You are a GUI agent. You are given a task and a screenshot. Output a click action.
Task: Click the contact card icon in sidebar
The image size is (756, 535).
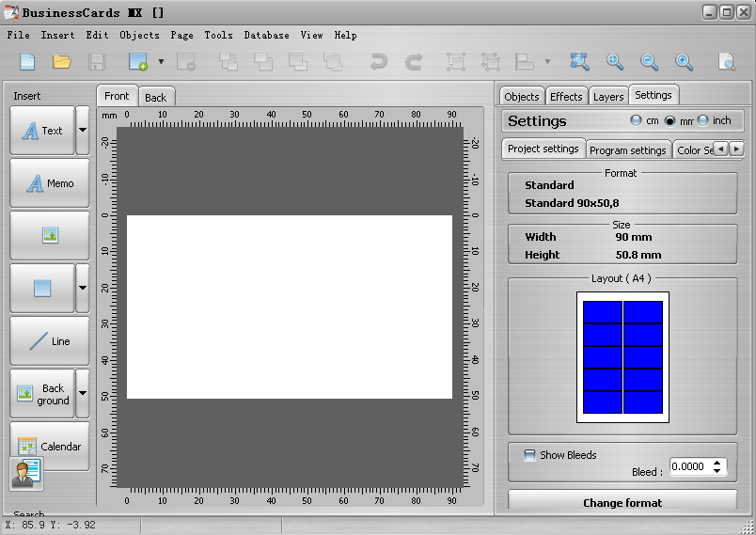[x=26, y=473]
